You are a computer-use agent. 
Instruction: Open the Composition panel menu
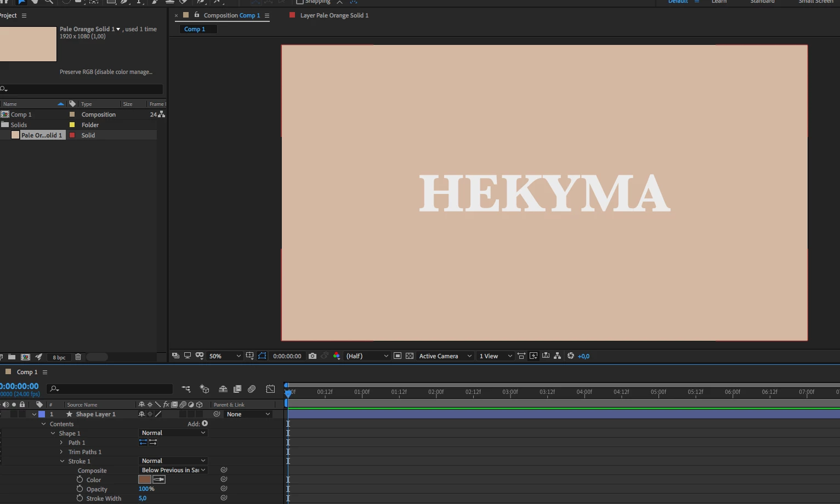click(267, 15)
